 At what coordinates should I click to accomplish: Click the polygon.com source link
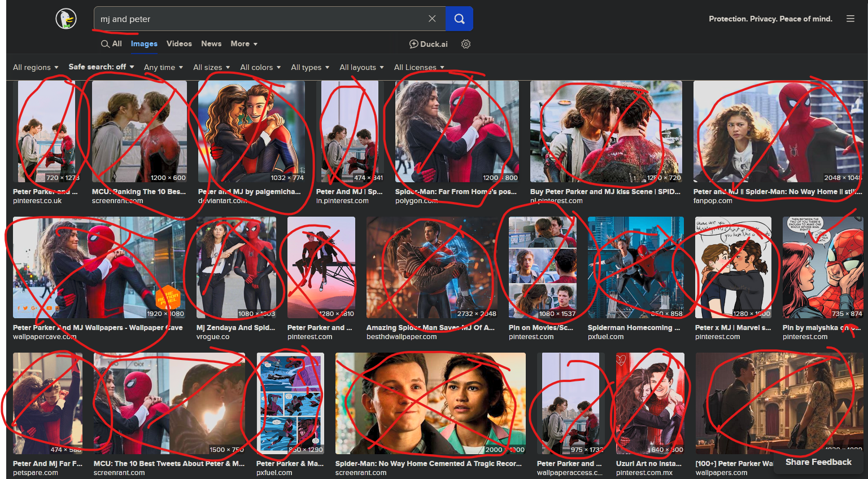[416, 200]
